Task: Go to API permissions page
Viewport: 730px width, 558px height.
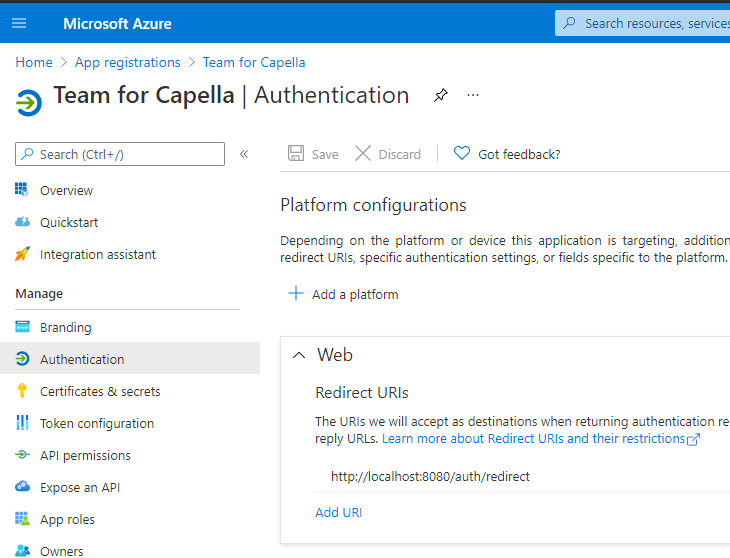Action: point(85,455)
